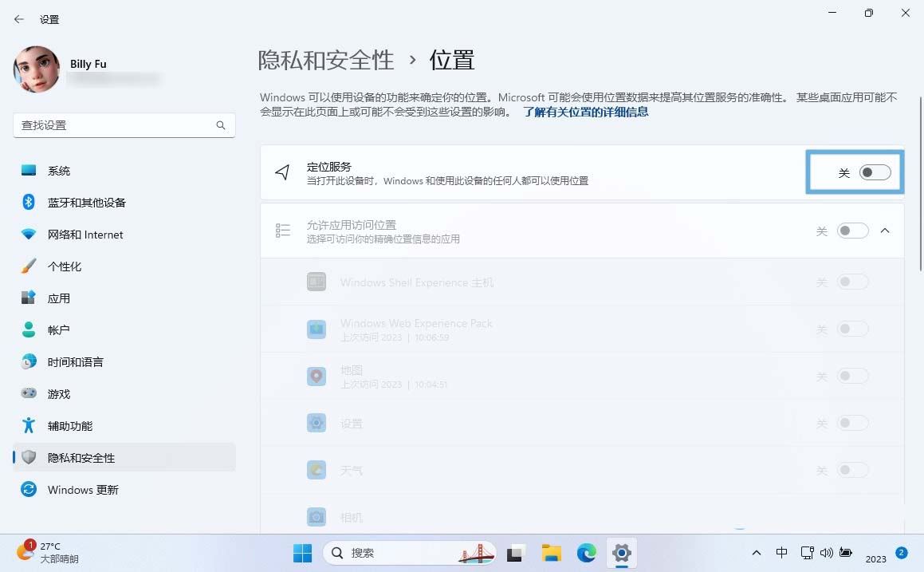Click the Billy Fu profile avatar
Image resolution: width=924 pixels, height=572 pixels.
tap(37, 69)
